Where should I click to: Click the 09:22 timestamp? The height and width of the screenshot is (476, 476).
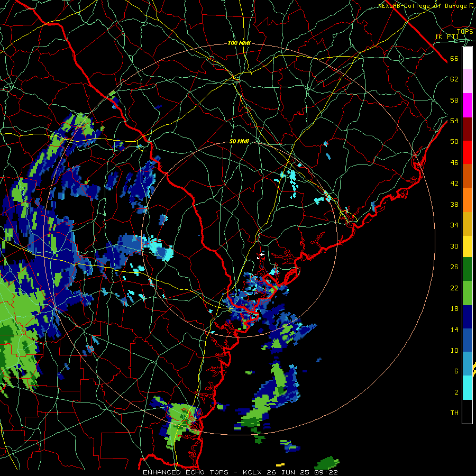(326, 472)
